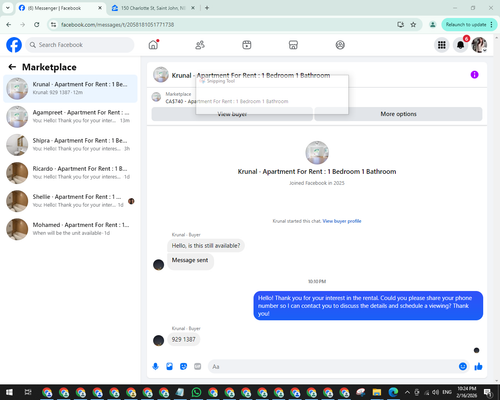The image size is (500, 400).
Task: Click the View buyer button
Action: pyautogui.click(x=232, y=114)
